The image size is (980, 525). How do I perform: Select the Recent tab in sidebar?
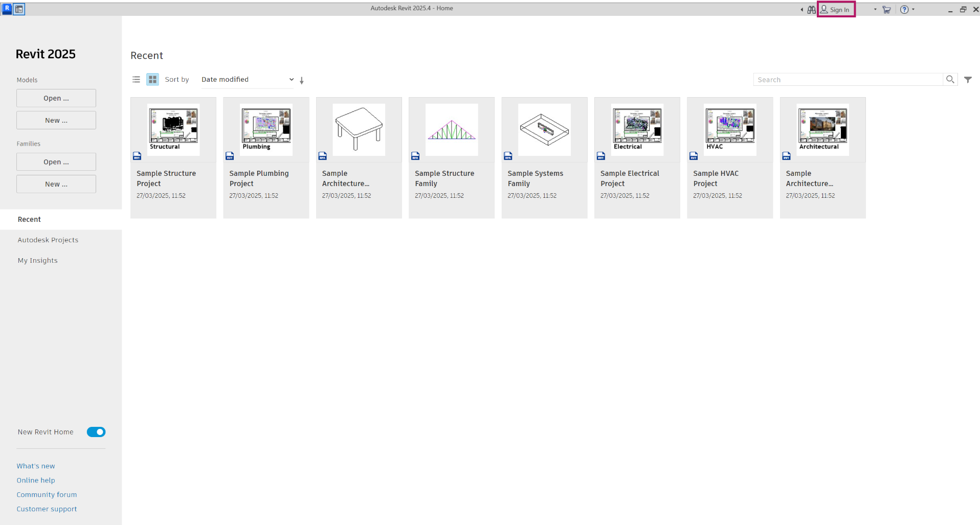click(x=61, y=219)
